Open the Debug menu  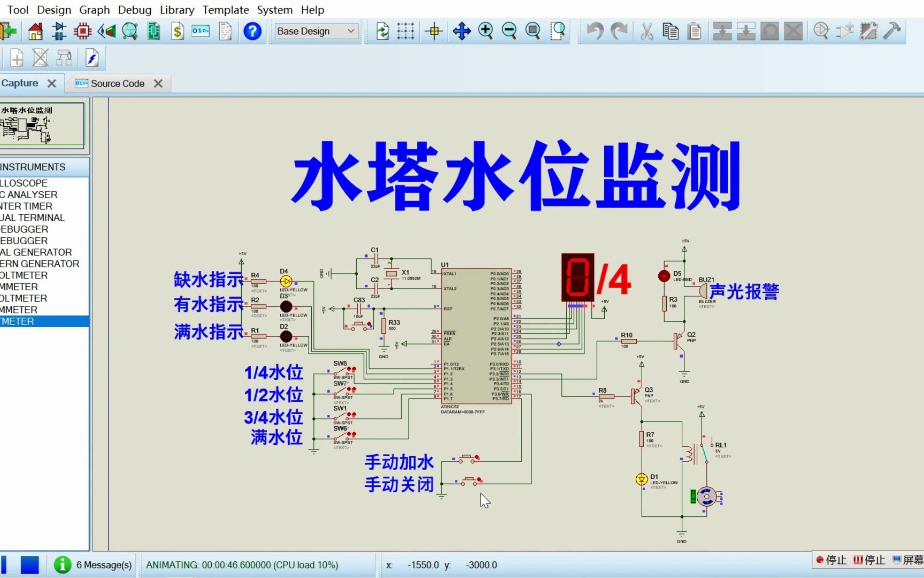point(135,10)
